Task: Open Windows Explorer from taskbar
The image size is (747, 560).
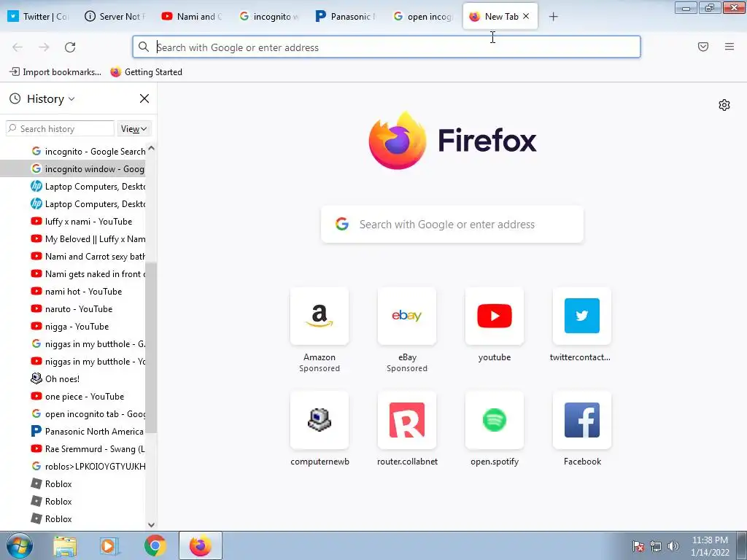Action: click(65, 545)
